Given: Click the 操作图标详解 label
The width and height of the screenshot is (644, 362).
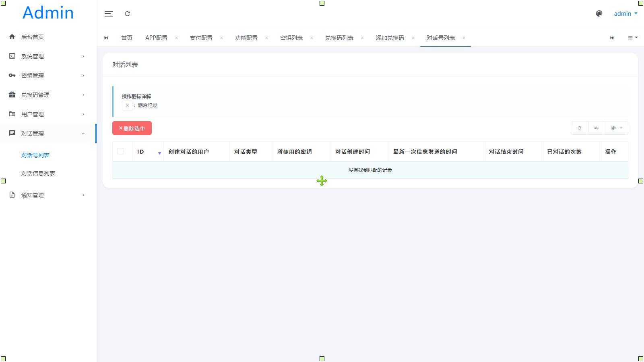Looking at the screenshot, I should [136, 97].
